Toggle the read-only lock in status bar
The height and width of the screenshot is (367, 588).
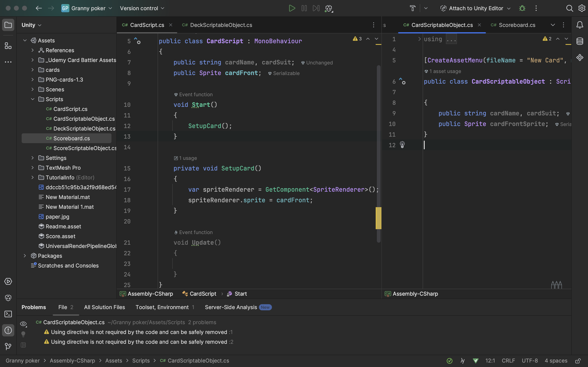(x=578, y=361)
